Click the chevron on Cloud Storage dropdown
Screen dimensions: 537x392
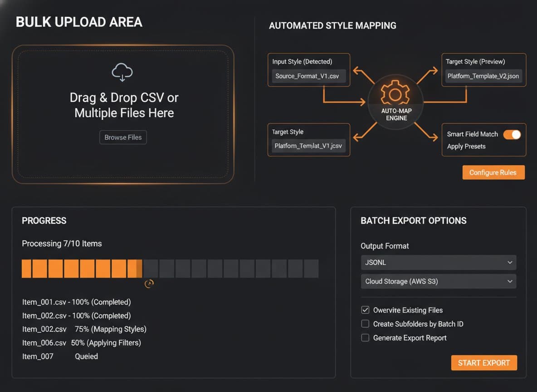tap(510, 281)
